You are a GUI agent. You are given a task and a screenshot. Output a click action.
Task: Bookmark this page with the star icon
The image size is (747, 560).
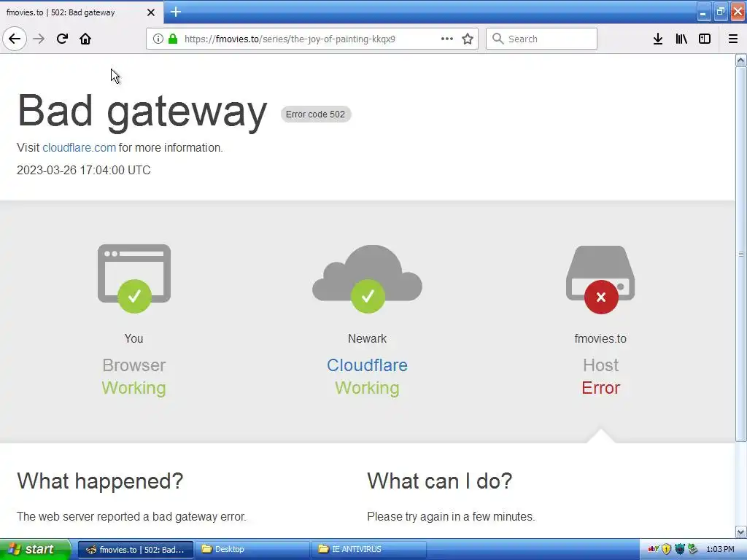coord(468,39)
